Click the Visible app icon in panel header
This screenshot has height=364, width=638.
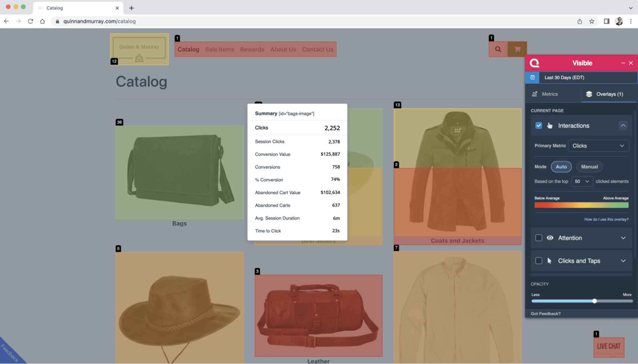click(534, 63)
